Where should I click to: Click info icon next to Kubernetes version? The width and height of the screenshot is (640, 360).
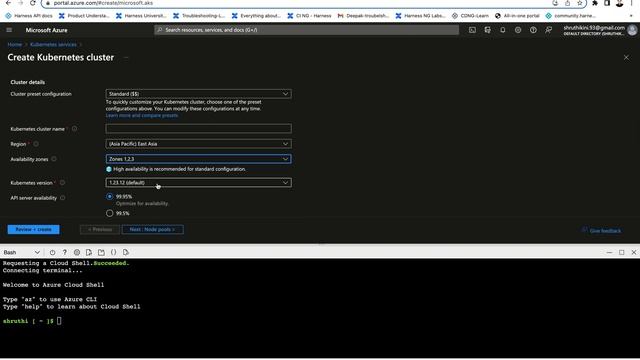[x=62, y=182]
